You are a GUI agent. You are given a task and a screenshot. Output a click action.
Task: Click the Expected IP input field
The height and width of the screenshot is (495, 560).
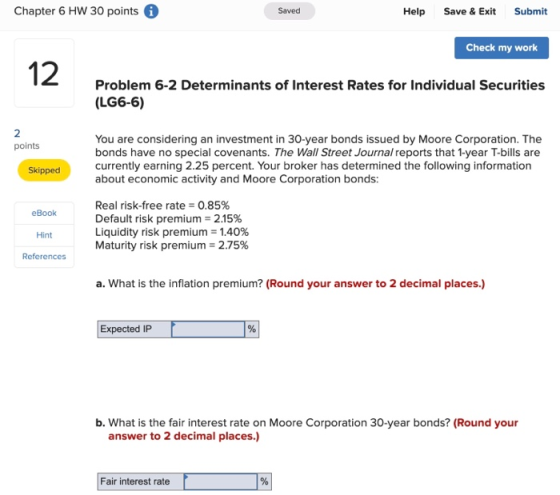pyautogui.click(x=208, y=329)
